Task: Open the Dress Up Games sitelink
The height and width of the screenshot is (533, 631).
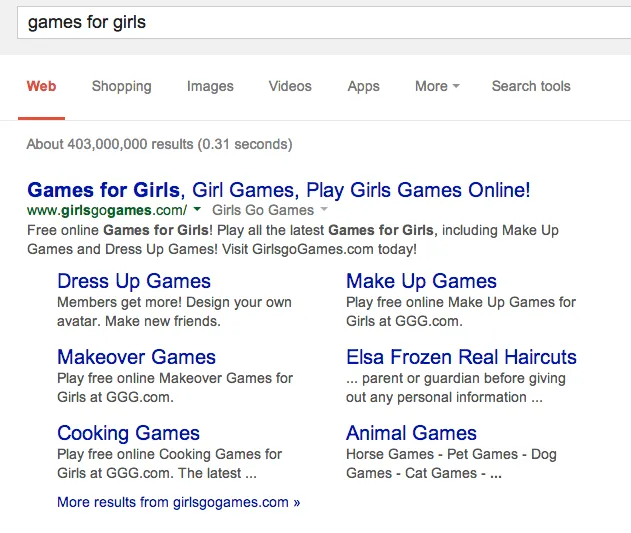Action: point(134,281)
